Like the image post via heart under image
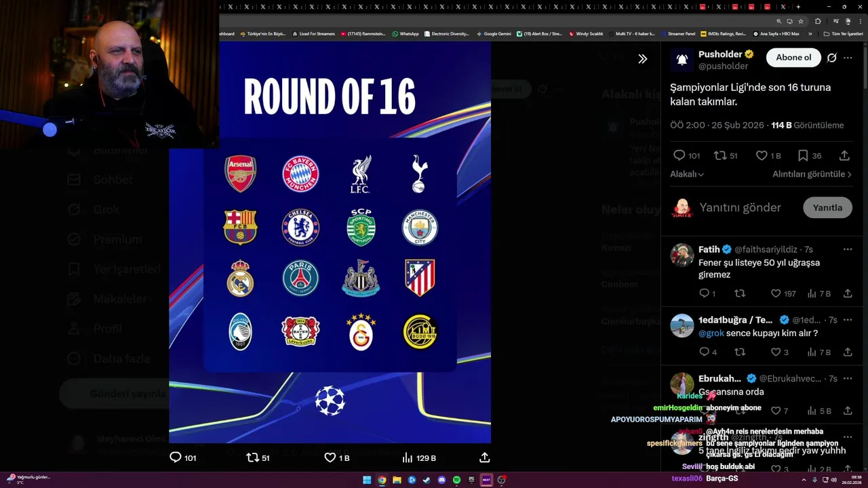 [x=330, y=457]
